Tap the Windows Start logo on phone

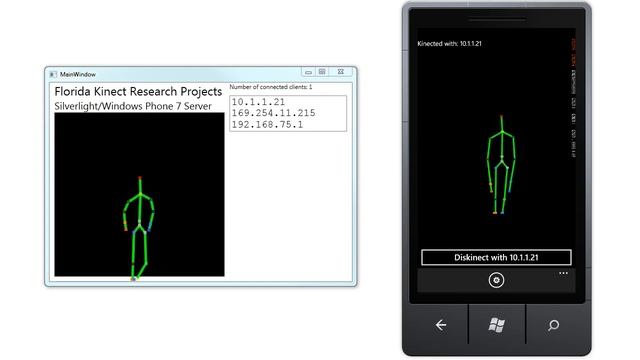point(497,325)
